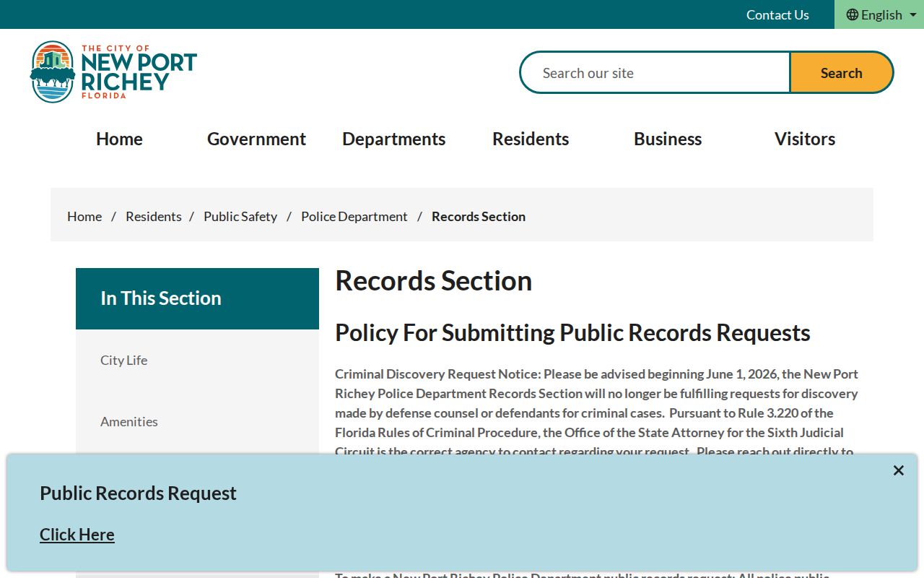Click the Public Records Request banner title
This screenshot has height=578, width=924.
(x=138, y=493)
